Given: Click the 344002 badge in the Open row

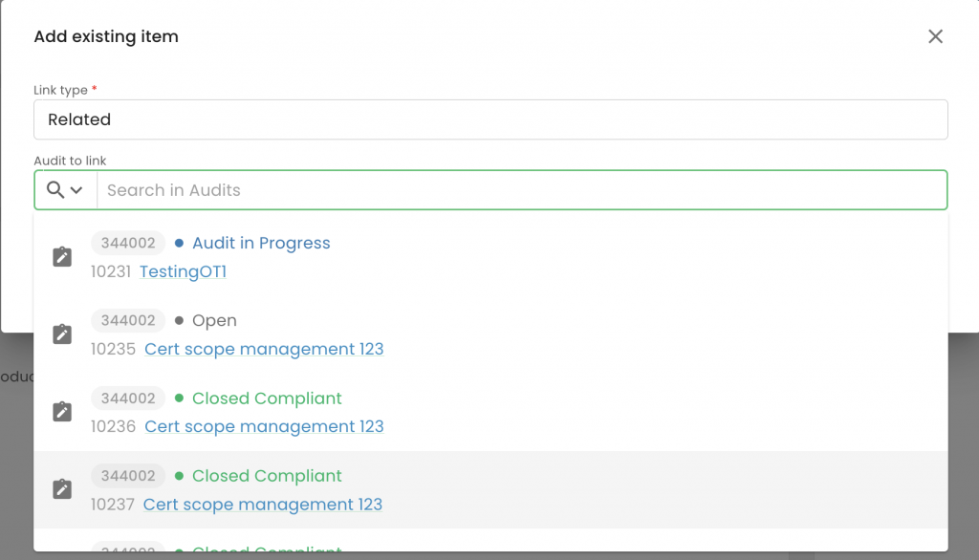Looking at the screenshot, I should click(128, 320).
